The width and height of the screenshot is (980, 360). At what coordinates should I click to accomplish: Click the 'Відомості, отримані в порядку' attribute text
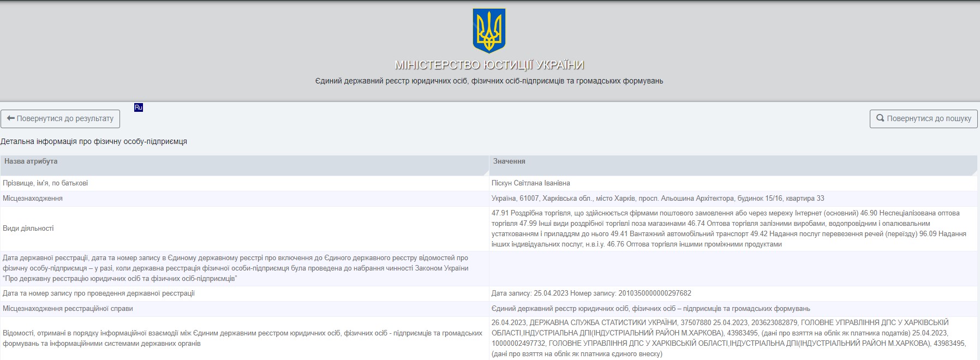pos(242,338)
